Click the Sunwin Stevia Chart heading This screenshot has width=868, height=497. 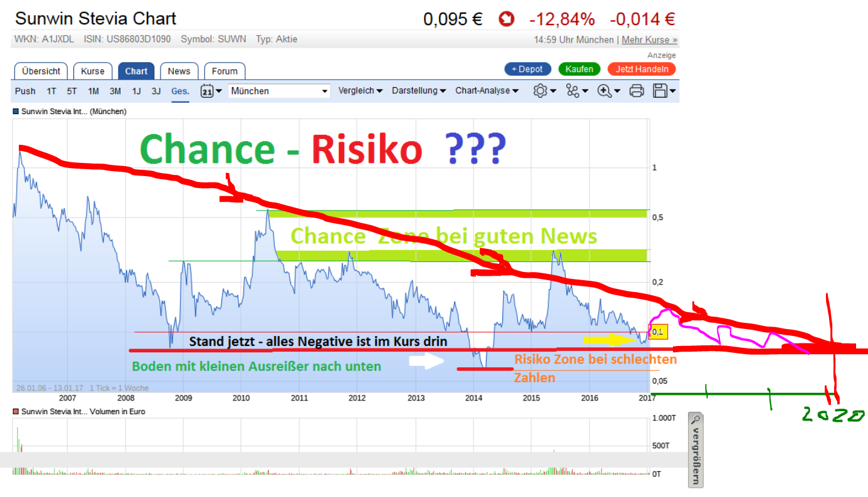pos(95,19)
